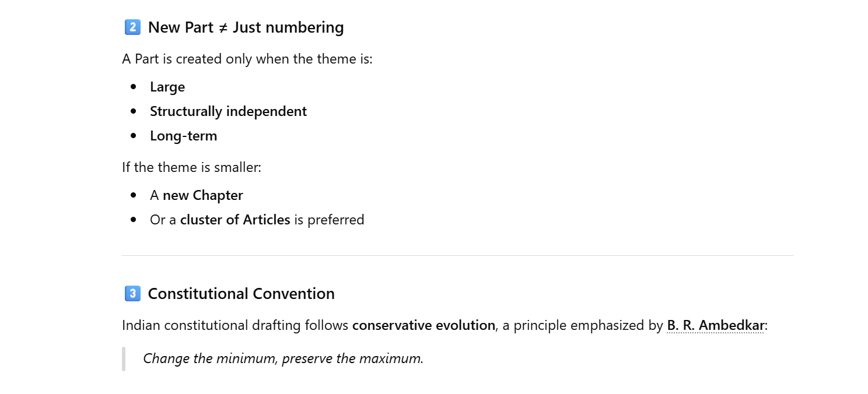Click the "New Part ≠ Just numbering" heading
Screen dimensions: 868x394
[x=246, y=27]
